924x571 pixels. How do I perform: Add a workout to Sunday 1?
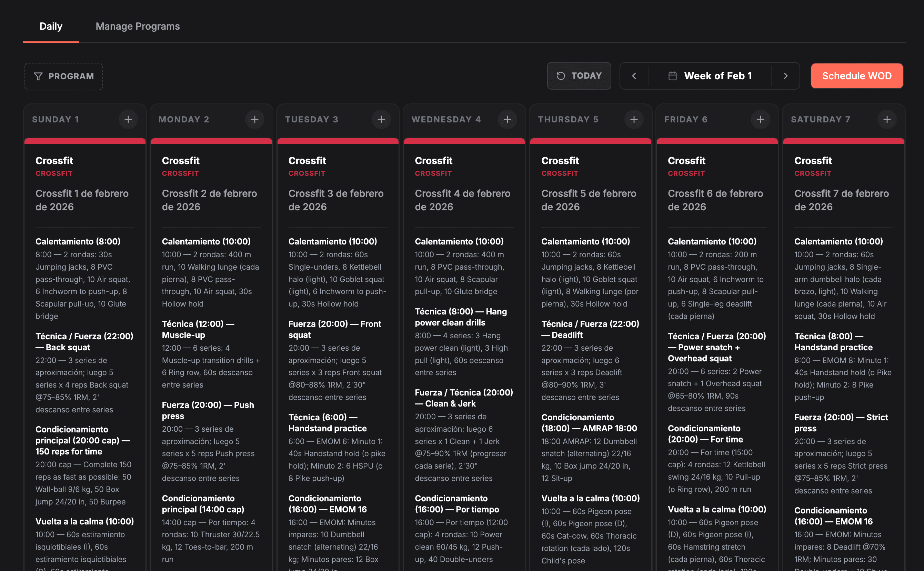[128, 119]
